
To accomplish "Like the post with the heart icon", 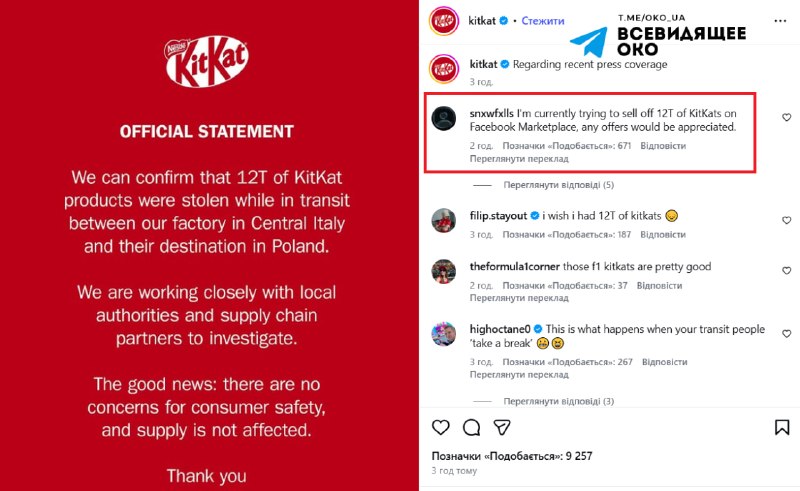I will pos(440,427).
